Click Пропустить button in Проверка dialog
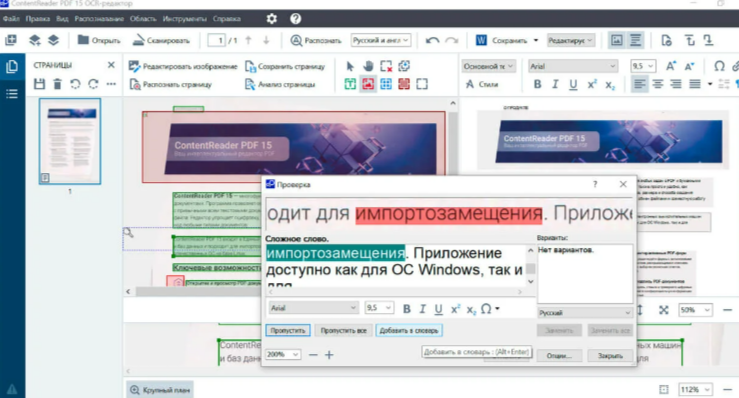This screenshot has width=739, height=398. click(x=287, y=330)
